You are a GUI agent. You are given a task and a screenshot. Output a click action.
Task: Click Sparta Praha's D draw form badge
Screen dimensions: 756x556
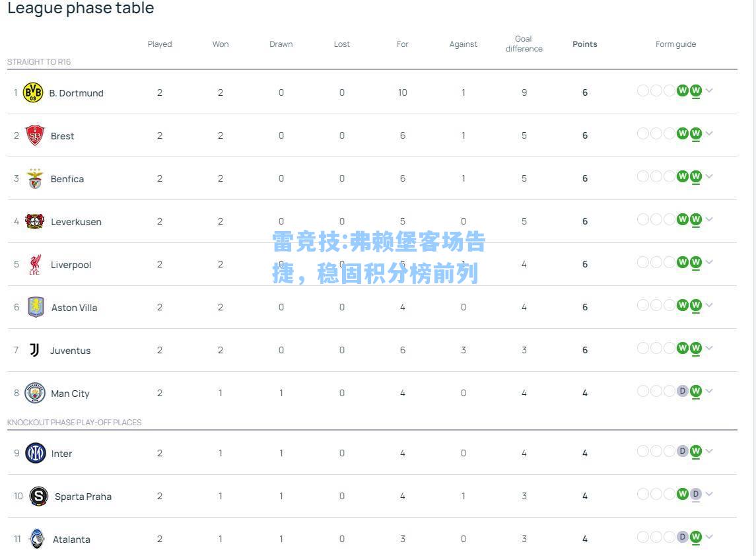(695, 495)
